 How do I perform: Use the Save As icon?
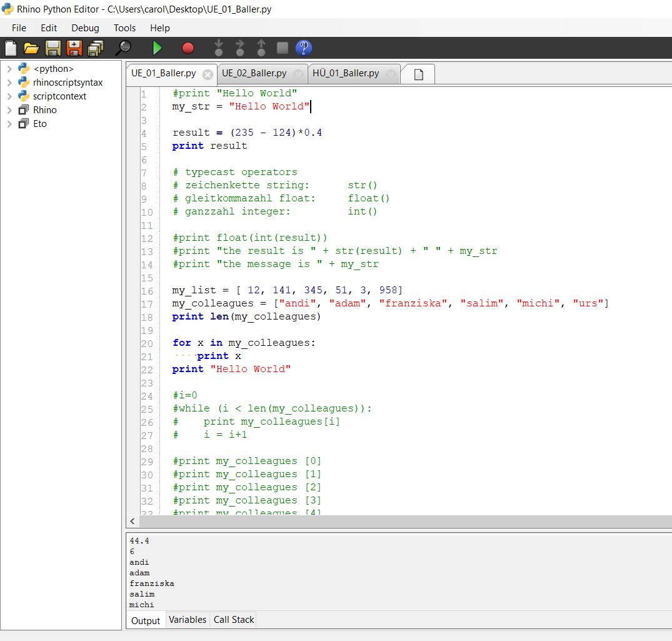[x=73, y=48]
